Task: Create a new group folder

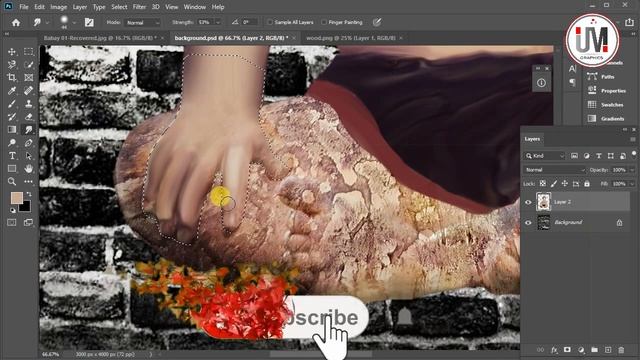Action: point(594,350)
